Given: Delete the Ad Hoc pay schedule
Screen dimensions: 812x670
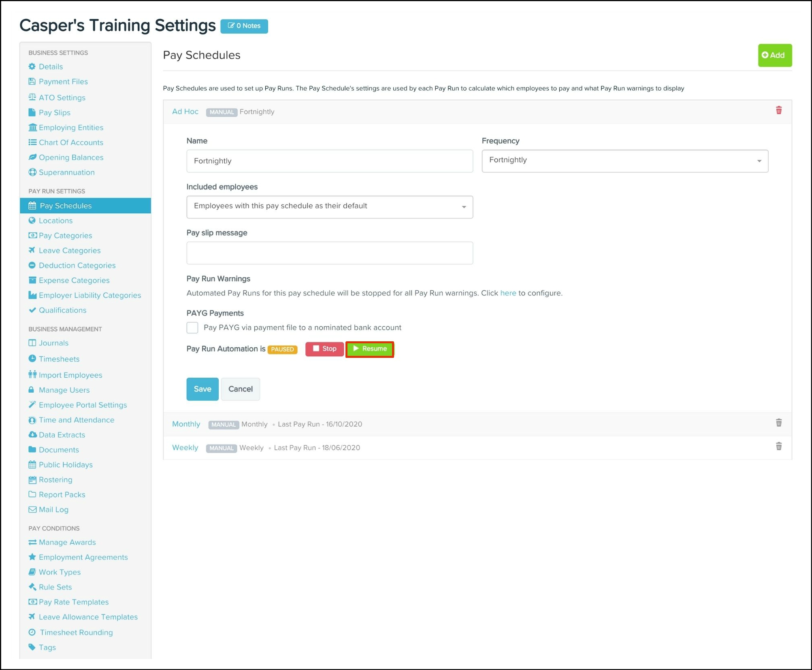Looking at the screenshot, I should (778, 111).
